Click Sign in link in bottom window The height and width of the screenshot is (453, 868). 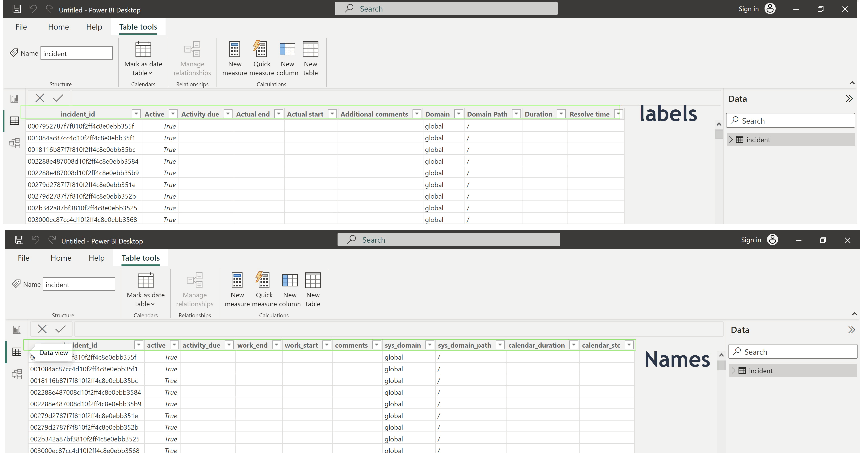click(751, 240)
